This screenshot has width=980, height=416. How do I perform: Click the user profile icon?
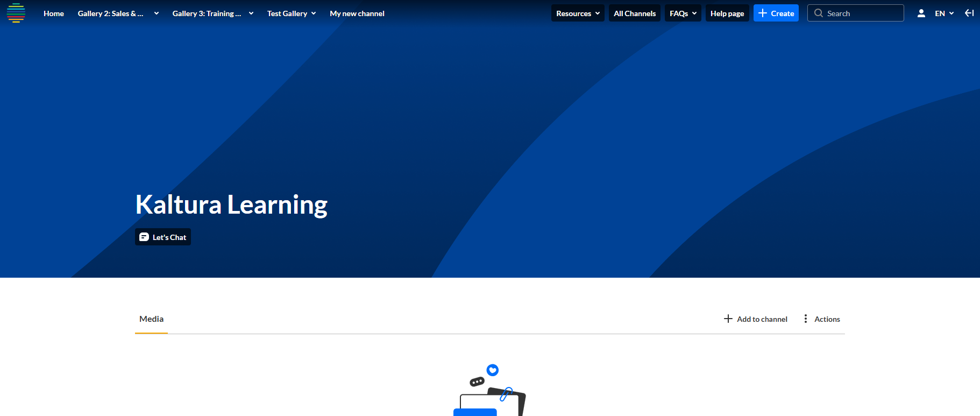point(921,13)
